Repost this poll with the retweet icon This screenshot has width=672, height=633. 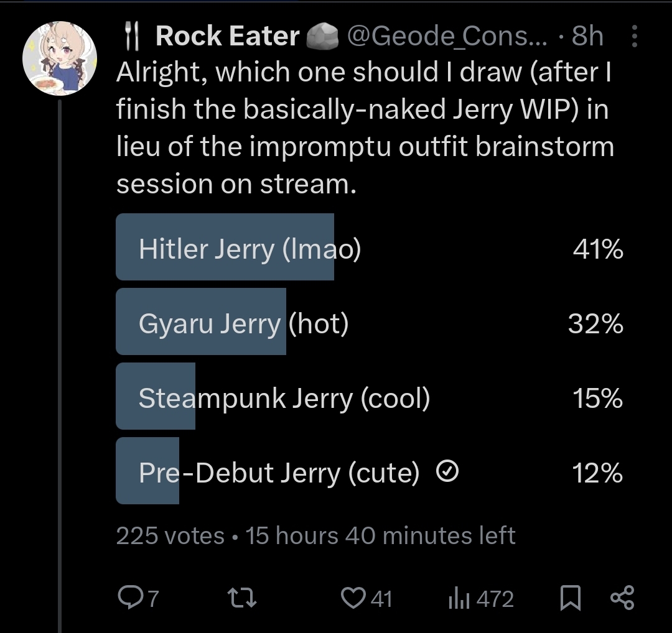point(241,598)
